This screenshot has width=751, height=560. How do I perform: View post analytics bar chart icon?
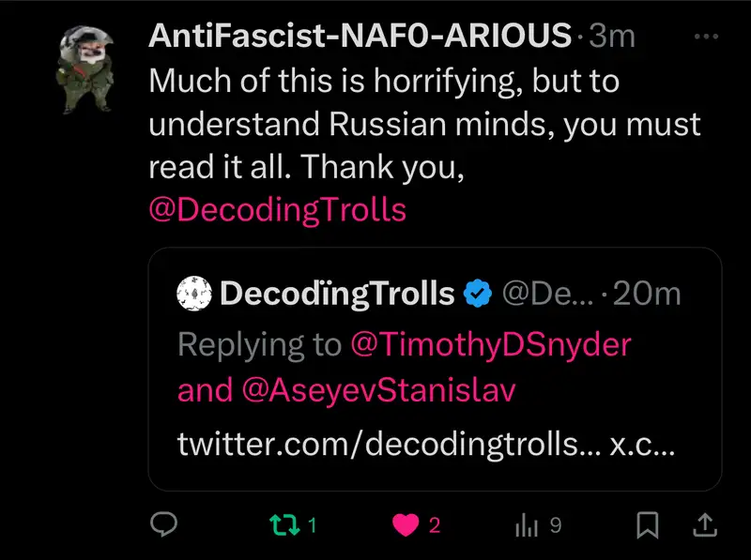point(526,526)
